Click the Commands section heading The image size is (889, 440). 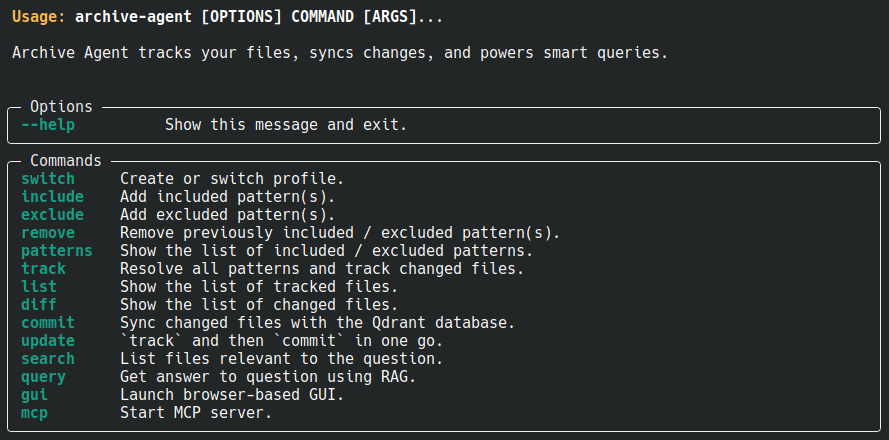[x=66, y=160]
